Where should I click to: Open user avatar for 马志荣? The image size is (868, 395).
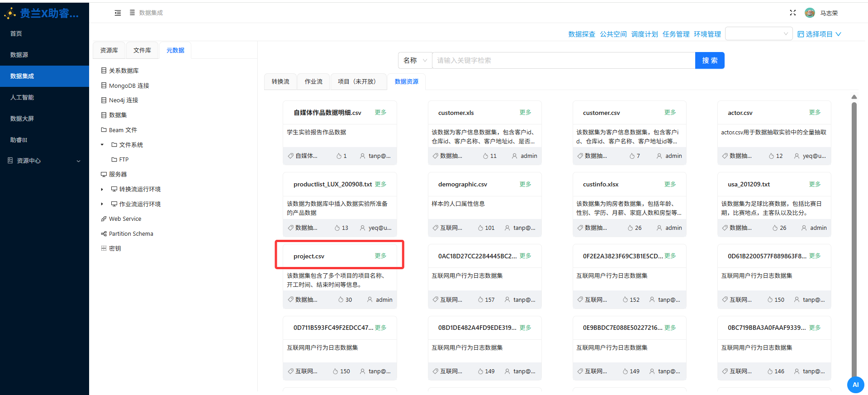(x=810, y=13)
